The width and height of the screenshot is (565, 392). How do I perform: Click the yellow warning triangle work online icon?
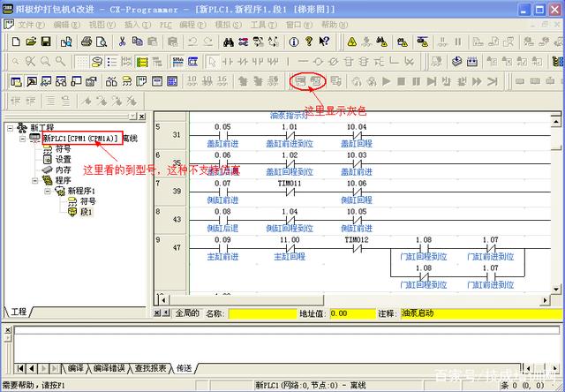coord(352,41)
